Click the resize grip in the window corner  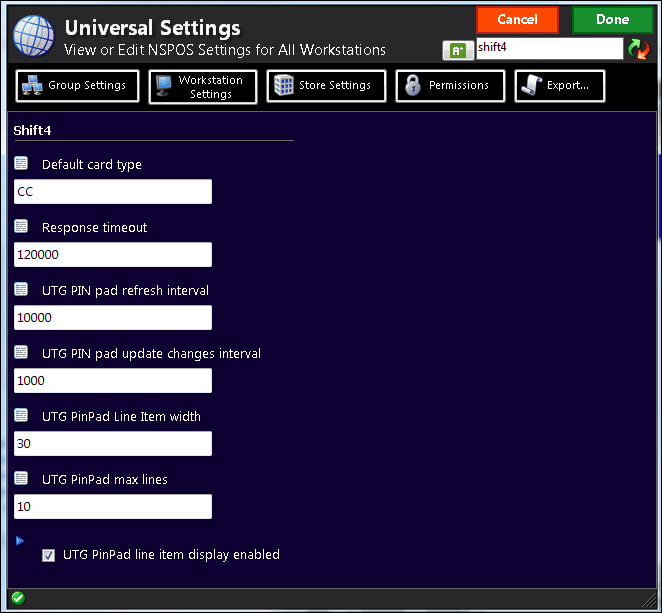(649, 599)
